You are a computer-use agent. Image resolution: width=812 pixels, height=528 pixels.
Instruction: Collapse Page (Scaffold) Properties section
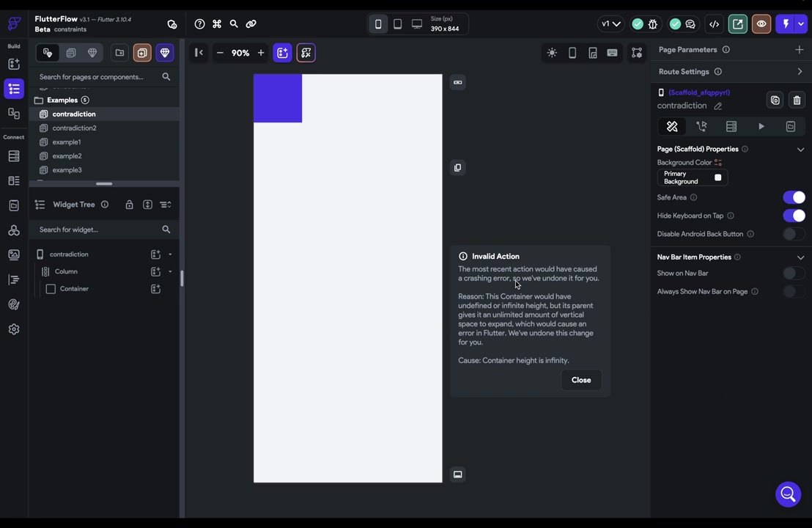coord(800,150)
